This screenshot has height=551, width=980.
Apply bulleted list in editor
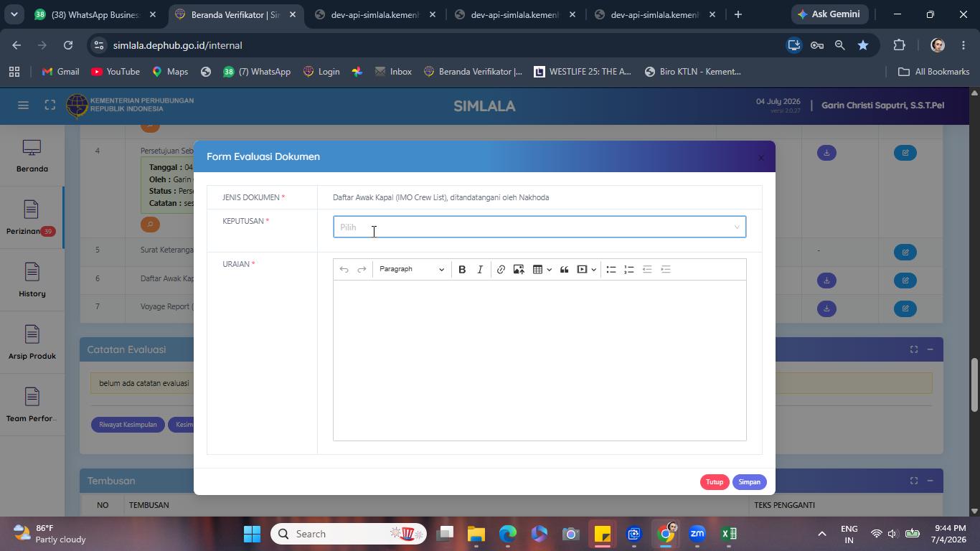coord(611,269)
